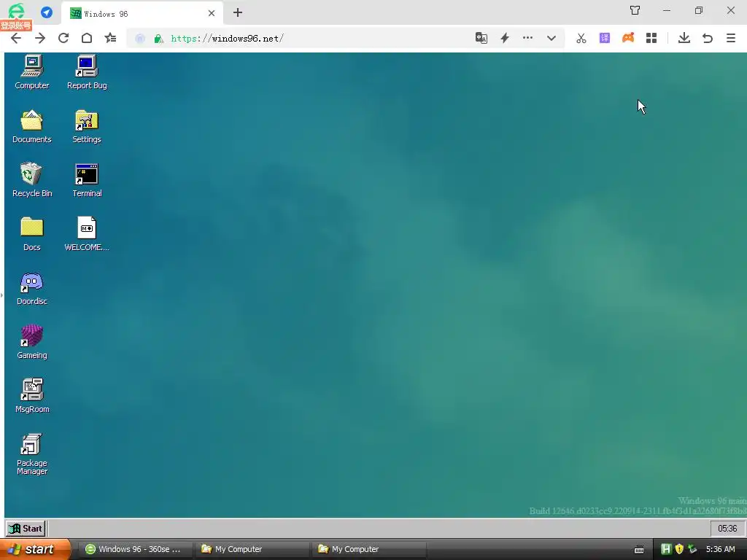The height and width of the screenshot is (560, 747).
Task: Launch the Doordisc shortcut
Action: click(x=32, y=288)
